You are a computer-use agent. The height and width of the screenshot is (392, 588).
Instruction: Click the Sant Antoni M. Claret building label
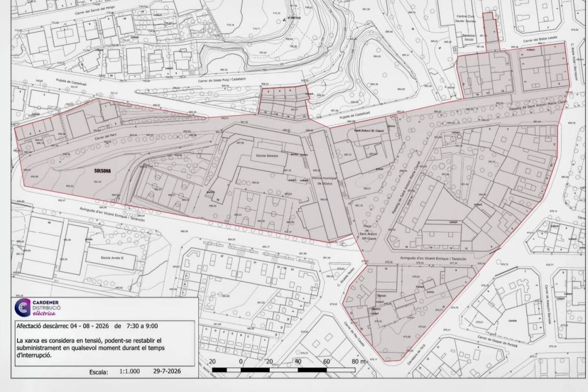[368, 131]
